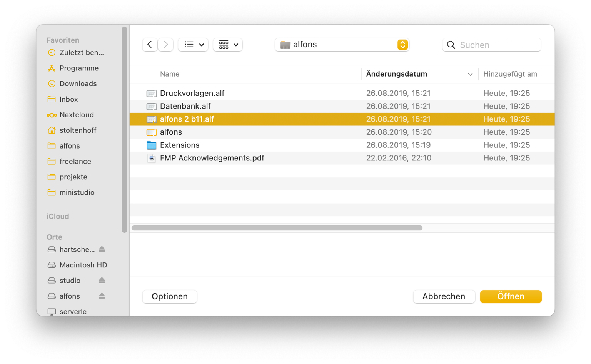The width and height of the screenshot is (591, 364).
Task: Click the horizontal scrollbar of the file list
Action: pos(277,228)
